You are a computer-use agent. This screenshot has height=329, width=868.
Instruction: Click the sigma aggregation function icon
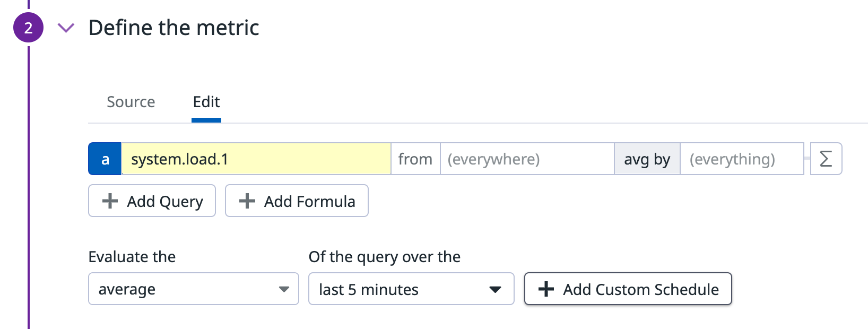[826, 159]
